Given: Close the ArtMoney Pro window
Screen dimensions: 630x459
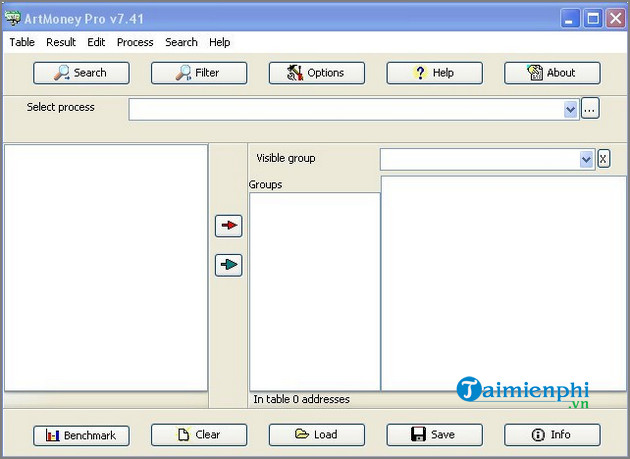Looking at the screenshot, I should 616,18.
